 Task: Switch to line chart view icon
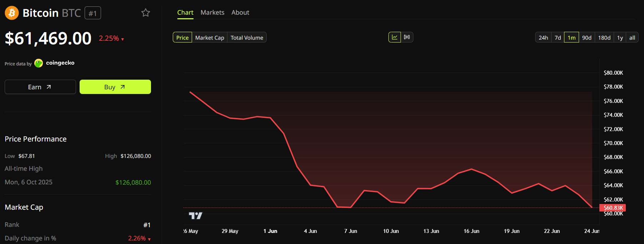pyautogui.click(x=394, y=37)
